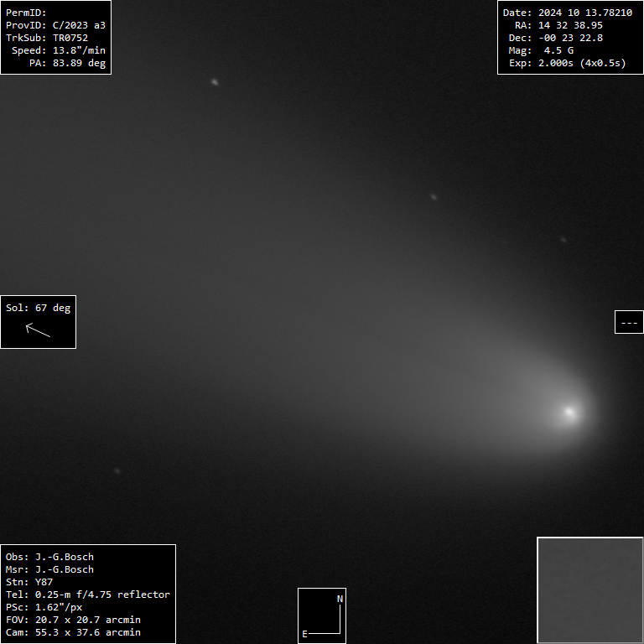Click the Msr: J.-G.Bosch line
Viewport: 644px width, 644px height.
point(49,569)
